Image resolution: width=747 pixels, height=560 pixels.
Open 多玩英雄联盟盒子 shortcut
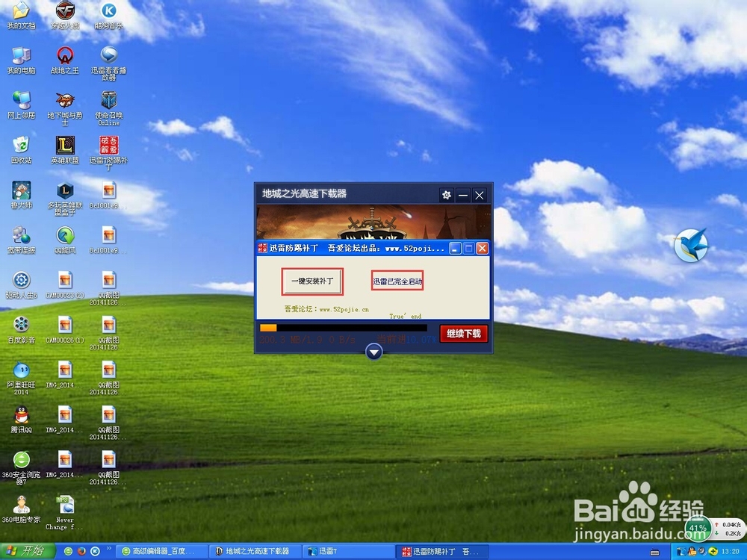65,198
